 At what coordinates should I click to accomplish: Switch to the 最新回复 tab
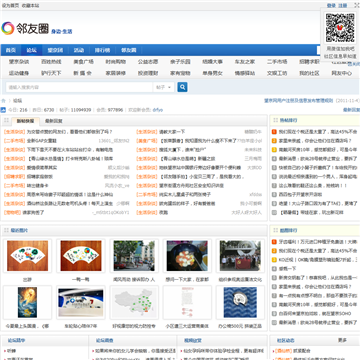click(53, 121)
